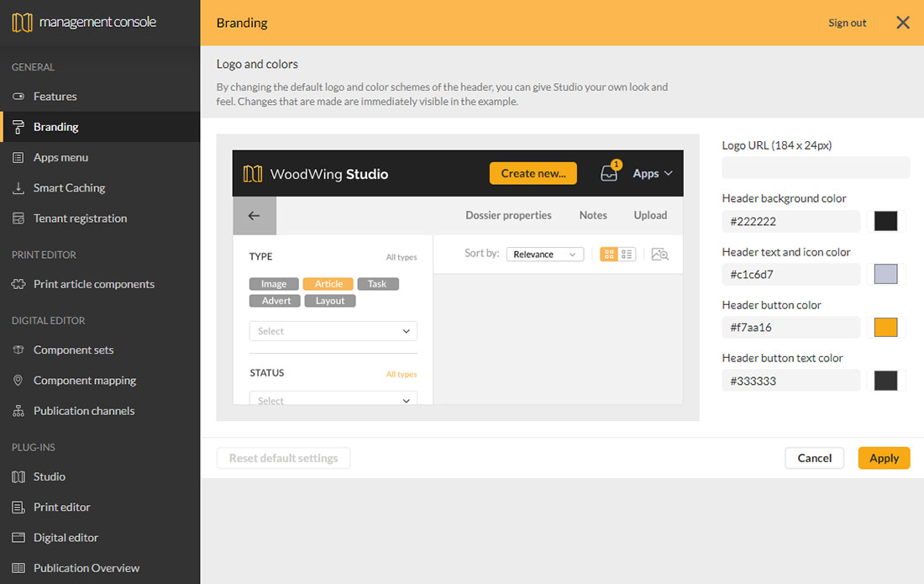The image size is (924, 584).
Task: Open the Header button color swatch
Action: 885,327
